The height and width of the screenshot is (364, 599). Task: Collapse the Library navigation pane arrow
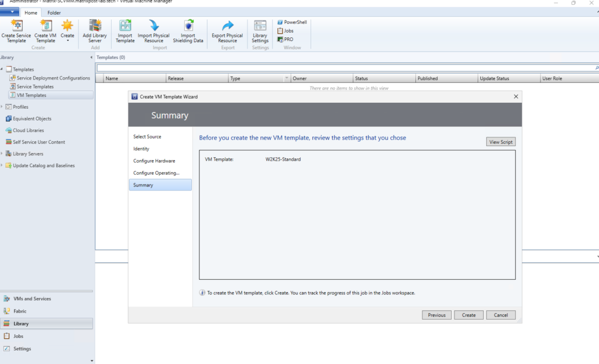(91, 57)
